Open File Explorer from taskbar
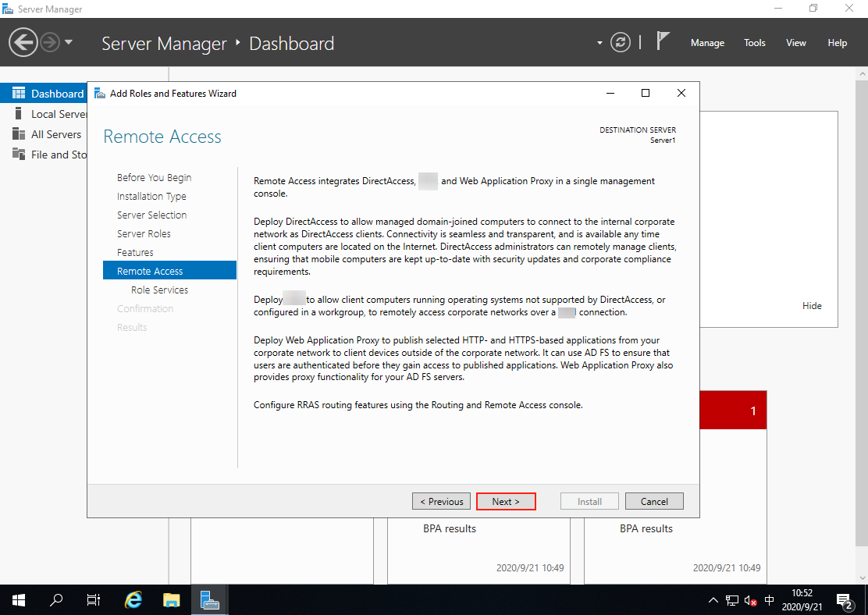This screenshot has height=615, width=868. (172, 599)
